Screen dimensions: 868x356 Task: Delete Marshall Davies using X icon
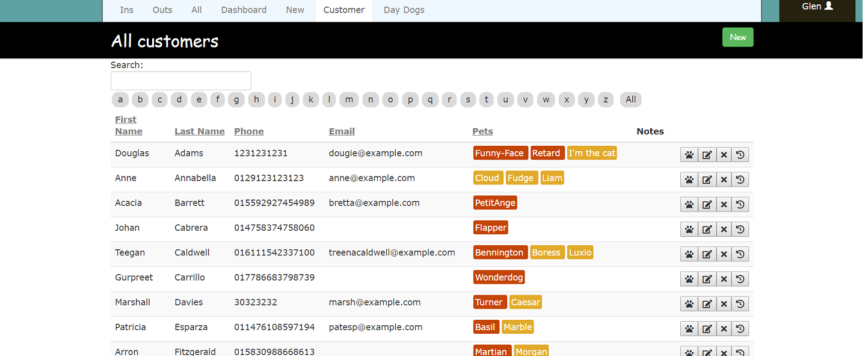click(x=724, y=304)
